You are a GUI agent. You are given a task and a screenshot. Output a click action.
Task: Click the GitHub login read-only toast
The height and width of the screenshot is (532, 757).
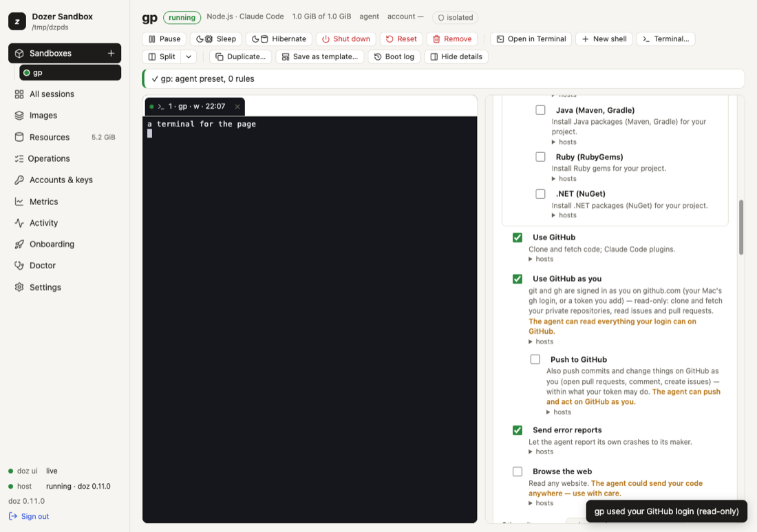tap(666, 511)
